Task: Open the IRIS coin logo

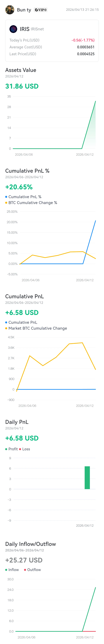Action: 13,29
